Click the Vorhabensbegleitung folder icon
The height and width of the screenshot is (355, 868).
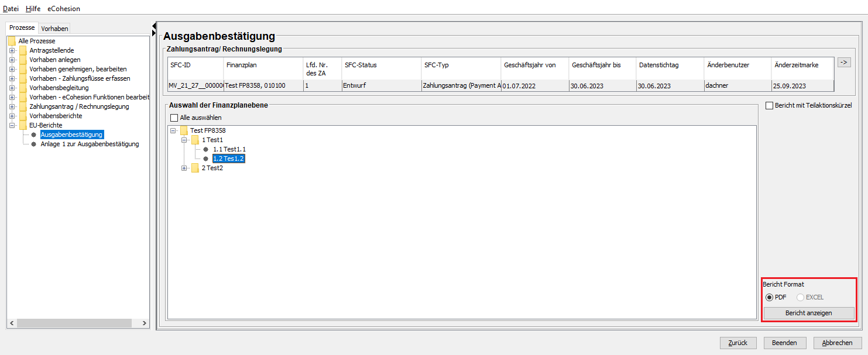(x=23, y=88)
